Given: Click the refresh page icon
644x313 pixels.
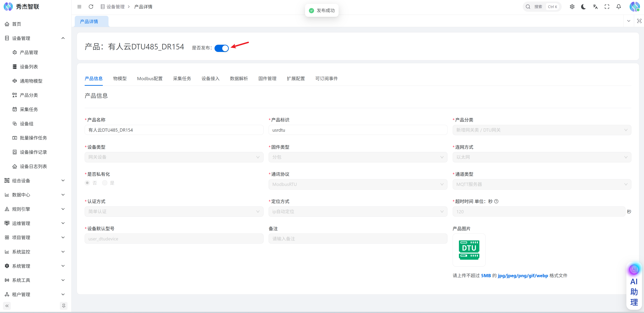Looking at the screenshot, I should pyautogui.click(x=91, y=7).
